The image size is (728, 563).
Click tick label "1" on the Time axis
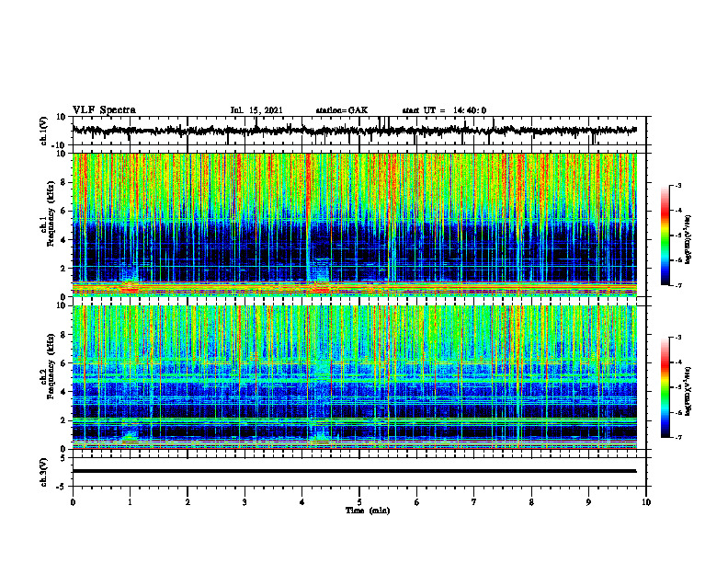130,502
